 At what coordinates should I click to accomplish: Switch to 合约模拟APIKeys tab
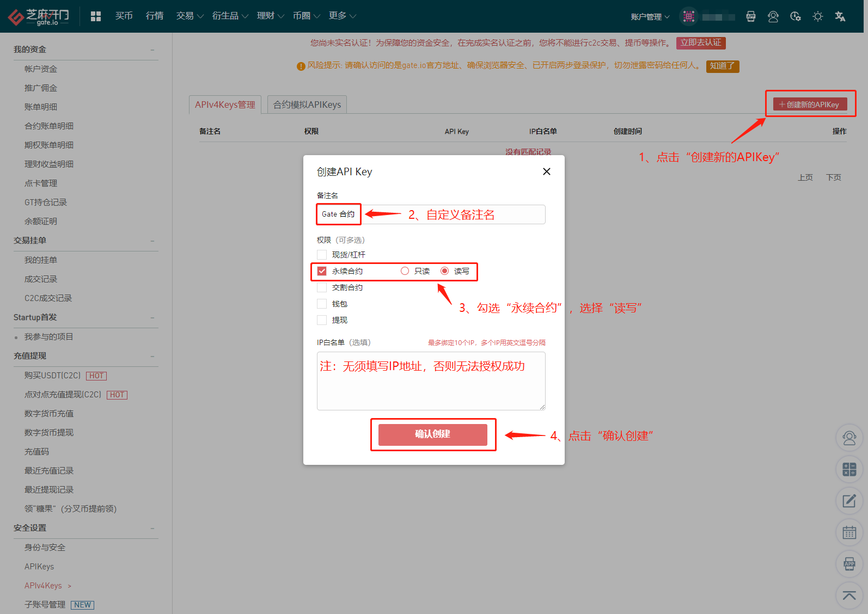(x=307, y=105)
